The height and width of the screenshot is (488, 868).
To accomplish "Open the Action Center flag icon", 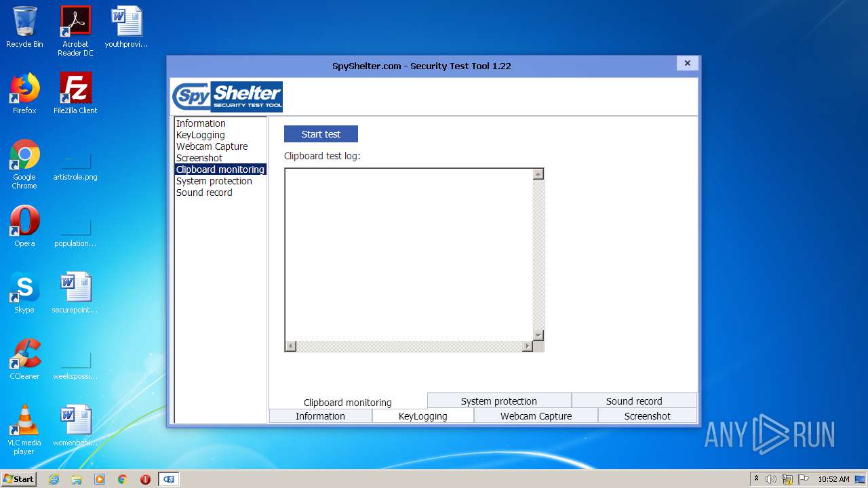I will pos(804,479).
